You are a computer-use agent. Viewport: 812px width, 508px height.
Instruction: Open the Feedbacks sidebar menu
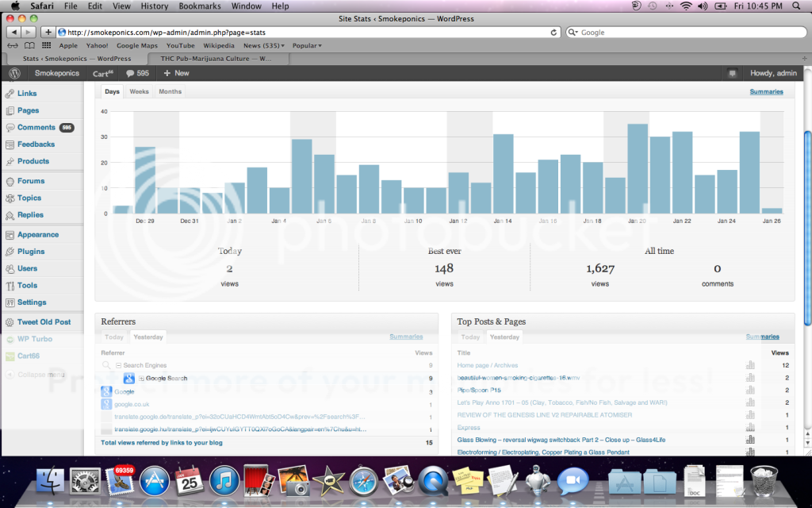pyautogui.click(x=36, y=144)
